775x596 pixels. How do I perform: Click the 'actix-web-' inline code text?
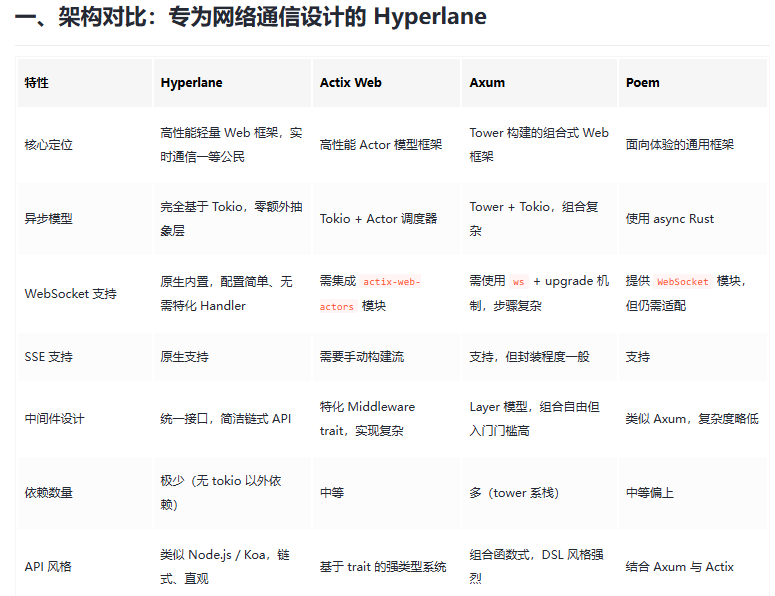[391, 282]
